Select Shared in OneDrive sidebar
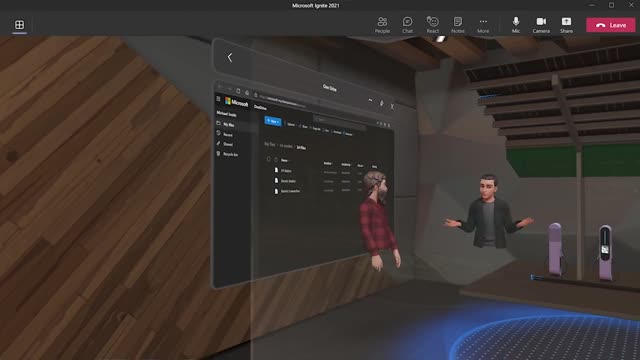The height and width of the screenshot is (360, 640). pos(225,144)
